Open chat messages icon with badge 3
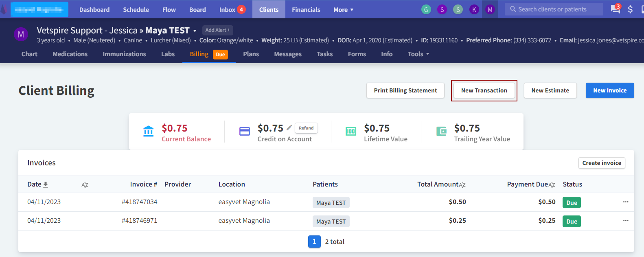This screenshot has height=257, width=644. (x=616, y=9)
